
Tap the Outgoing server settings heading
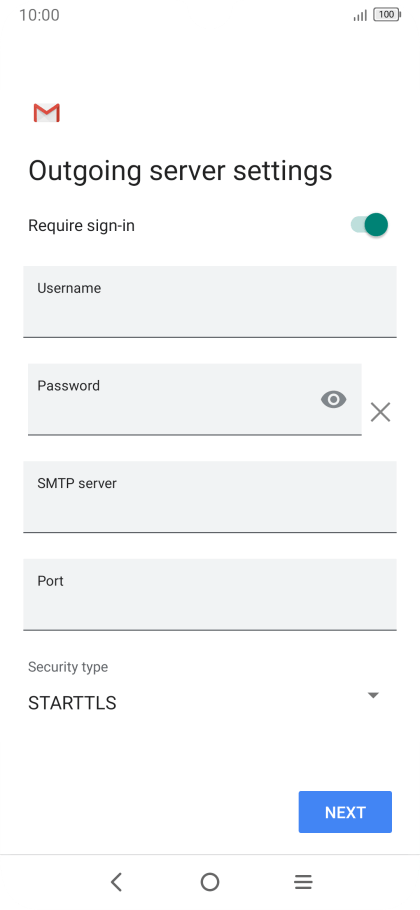[180, 172]
